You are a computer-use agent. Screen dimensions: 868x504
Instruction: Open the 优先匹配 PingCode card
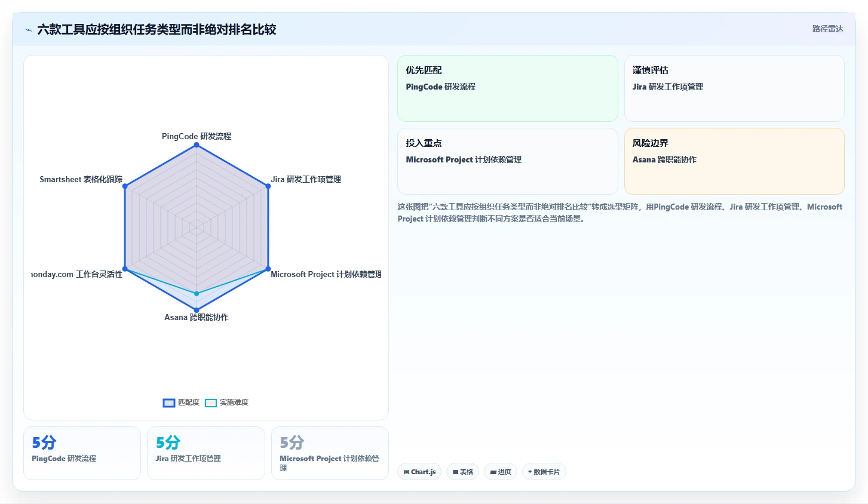coord(508,88)
